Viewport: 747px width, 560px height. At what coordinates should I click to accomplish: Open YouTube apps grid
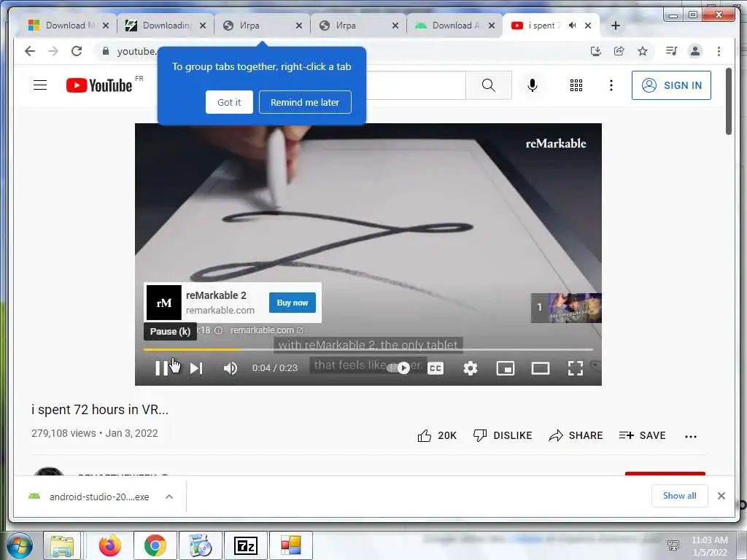coord(576,86)
